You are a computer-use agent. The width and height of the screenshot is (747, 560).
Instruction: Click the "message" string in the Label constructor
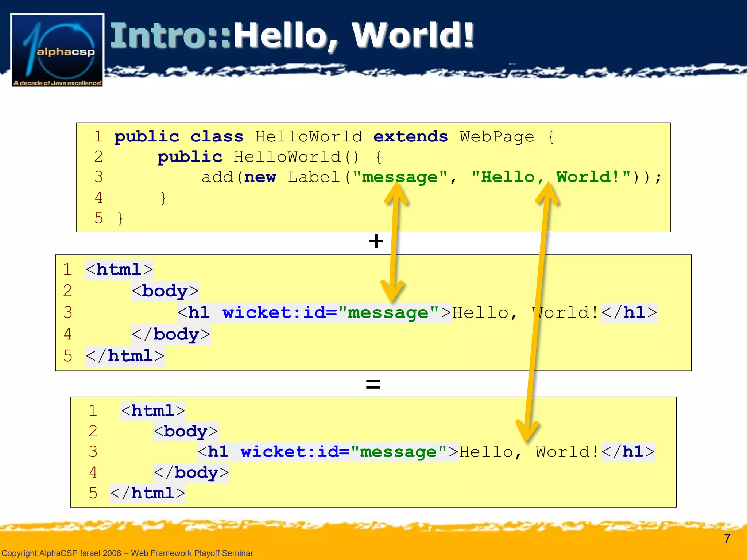400,177
